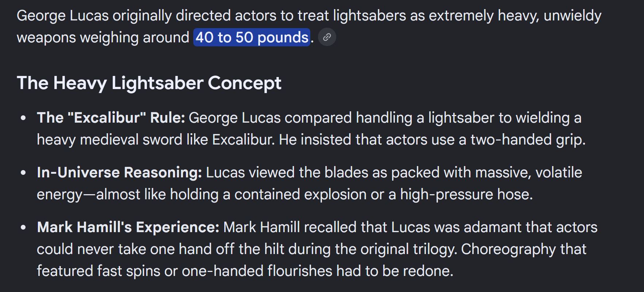Image resolution: width=644 pixels, height=292 pixels.
Task: Click the bullet dot before the Excalibur Rule item
Action: tap(24, 118)
